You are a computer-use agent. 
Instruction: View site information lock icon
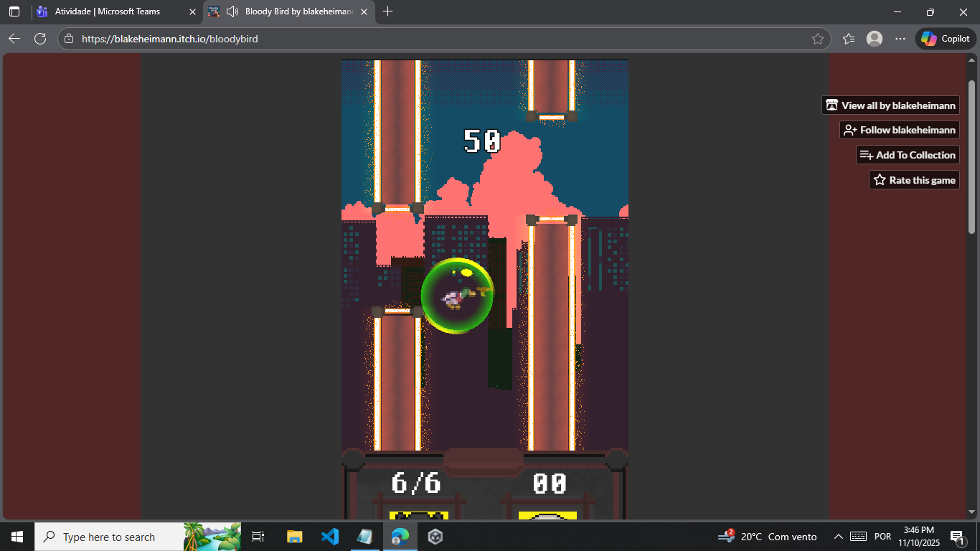coord(70,39)
